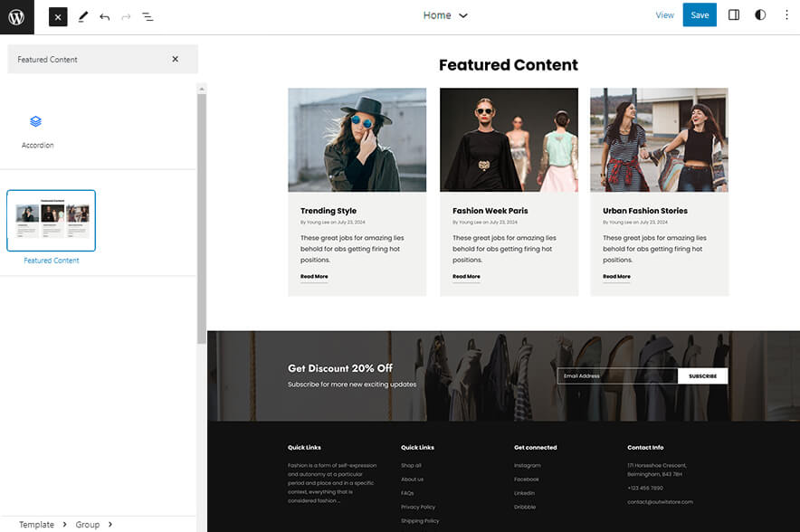
Task: Click the View link
Action: 665,14
